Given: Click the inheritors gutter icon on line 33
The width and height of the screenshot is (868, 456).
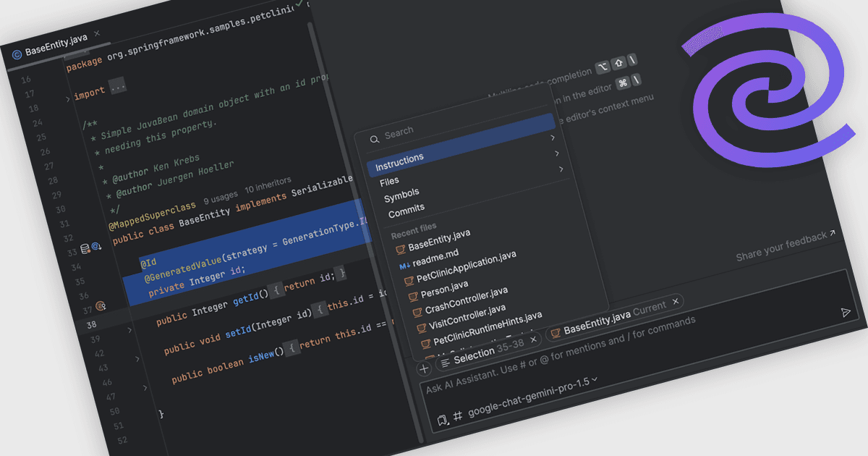Looking at the screenshot, I should [x=95, y=248].
